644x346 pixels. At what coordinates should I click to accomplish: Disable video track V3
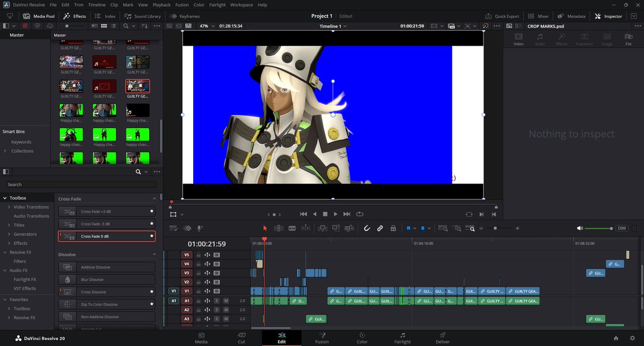click(x=217, y=273)
